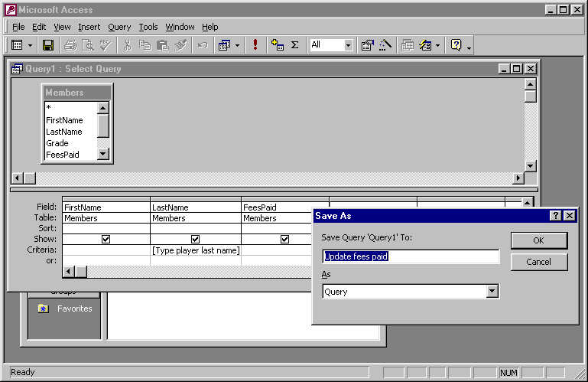Toggle the Totals sigma icon
The image size is (588, 382).
pyautogui.click(x=295, y=45)
